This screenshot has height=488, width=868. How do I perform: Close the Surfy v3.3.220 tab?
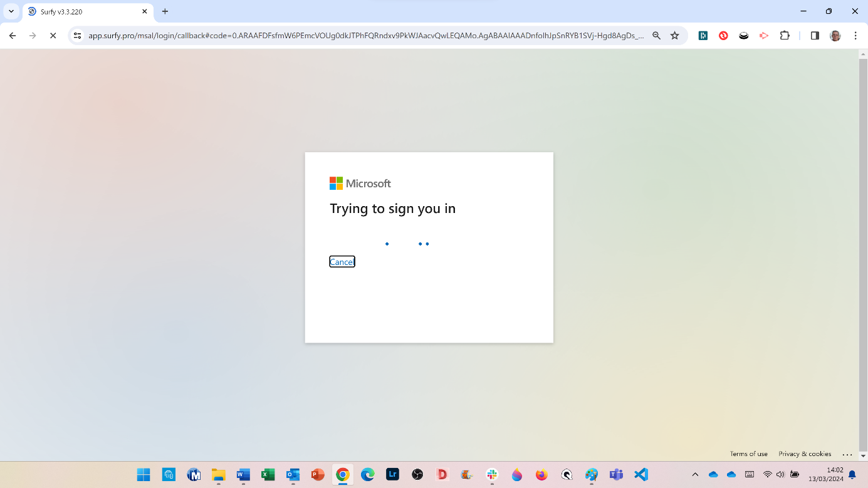(x=144, y=11)
